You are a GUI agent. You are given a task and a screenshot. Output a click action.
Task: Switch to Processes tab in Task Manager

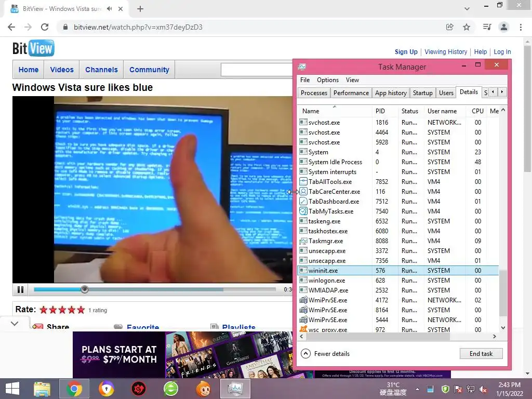[314, 93]
